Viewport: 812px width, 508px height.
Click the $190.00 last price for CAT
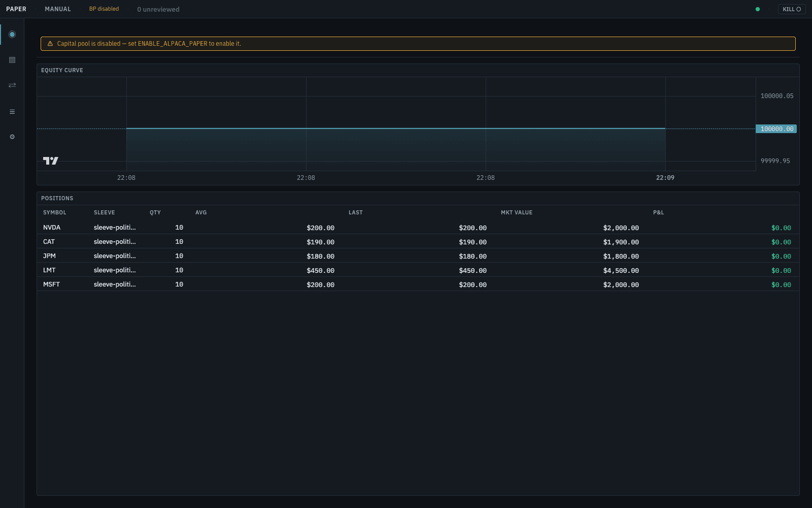point(473,242)
